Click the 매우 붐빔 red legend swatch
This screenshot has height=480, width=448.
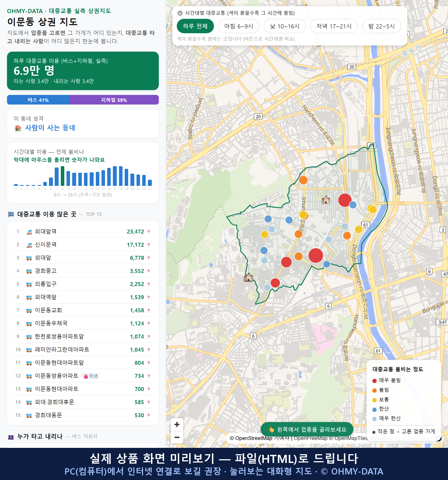374,381
